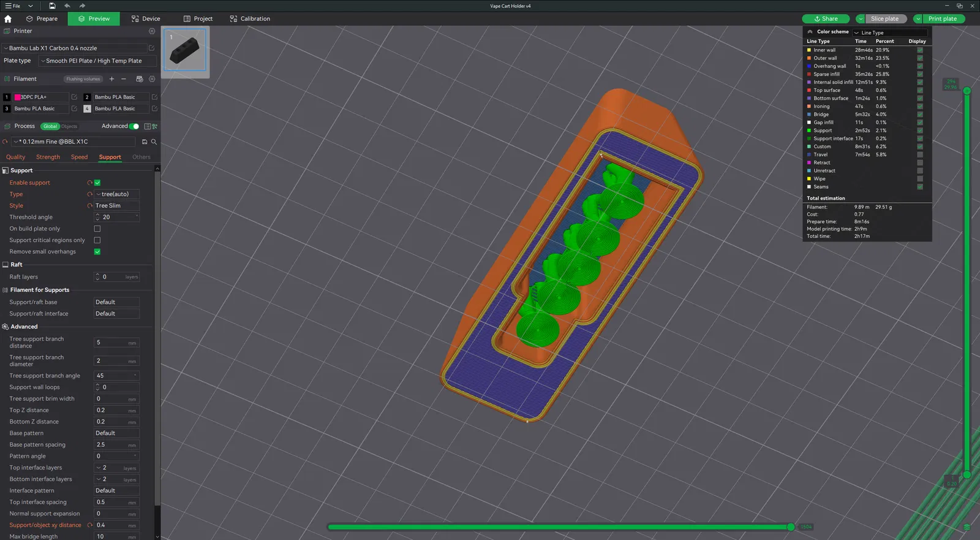Collapse the Color scheme legend panel
The width and height of the screenshot is (980, 540).
click(x=810, y=32)
